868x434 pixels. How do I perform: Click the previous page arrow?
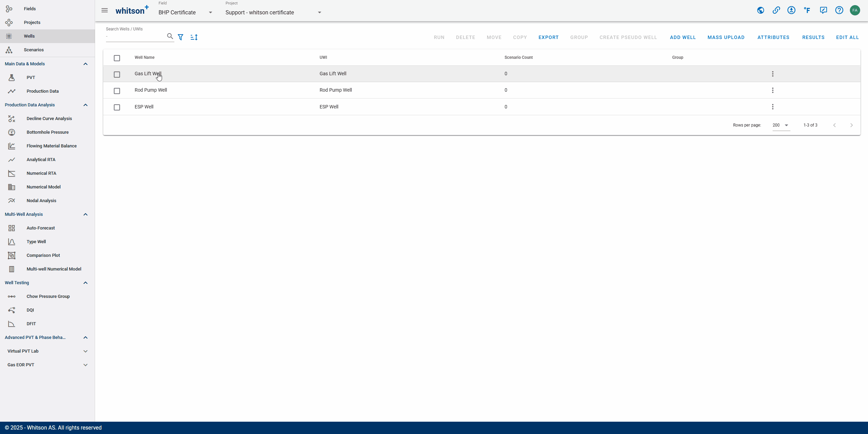click(x=834, y=125)
